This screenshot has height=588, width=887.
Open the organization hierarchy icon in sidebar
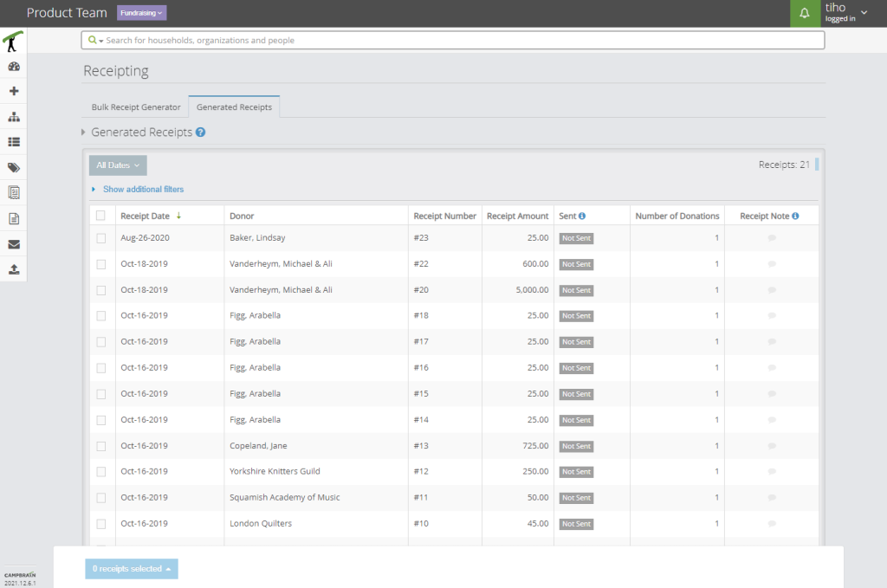tap(14, 117)
